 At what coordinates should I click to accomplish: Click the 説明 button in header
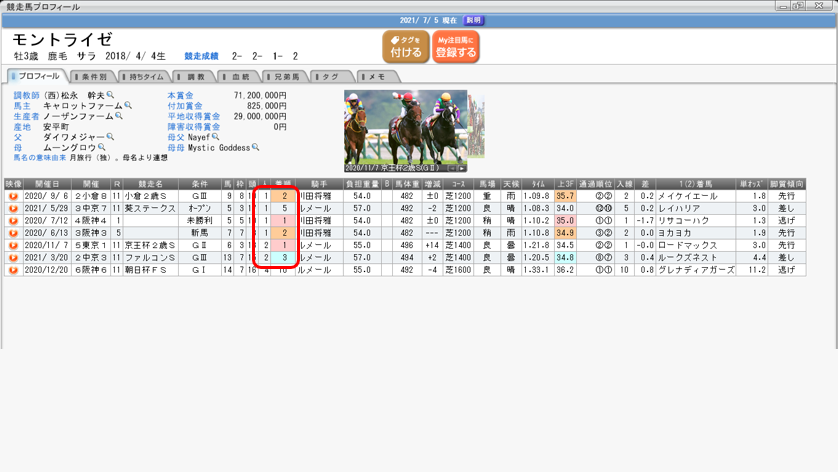point(474,20)
